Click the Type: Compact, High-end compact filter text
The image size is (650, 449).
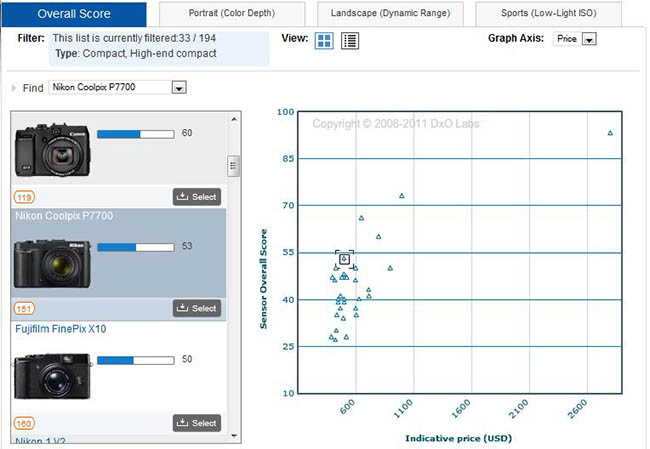coord(136,53)
